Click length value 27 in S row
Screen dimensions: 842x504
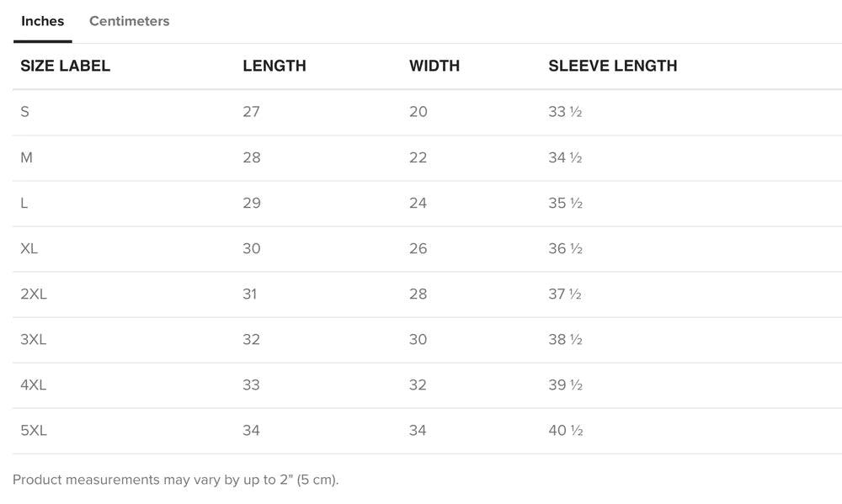(x=251, y=112)
